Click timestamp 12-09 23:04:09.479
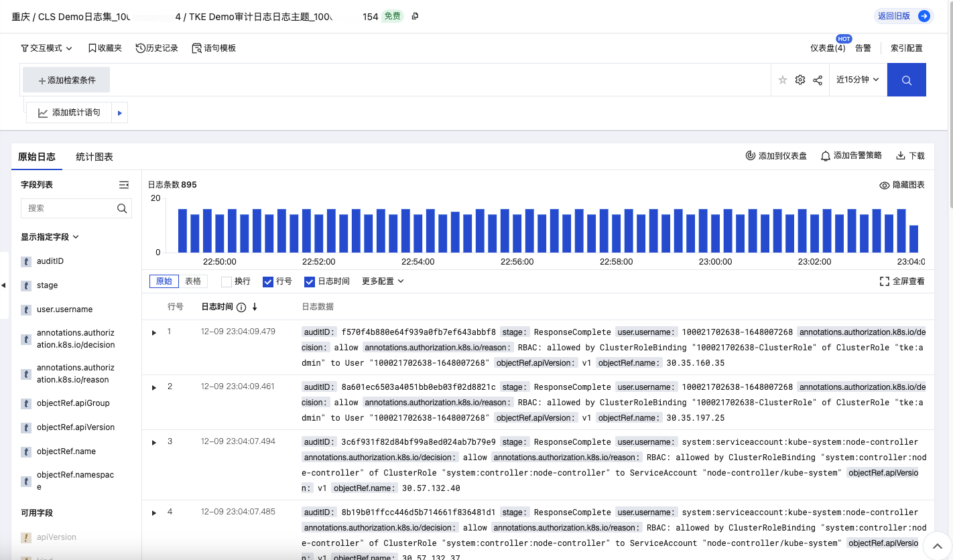The image size is (953, 560). tap(238, 332)
